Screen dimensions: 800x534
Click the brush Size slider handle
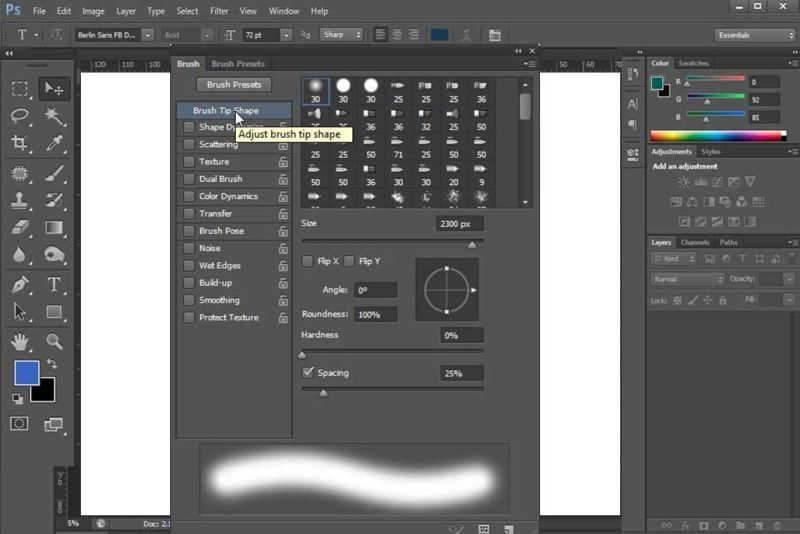[472, 245]
